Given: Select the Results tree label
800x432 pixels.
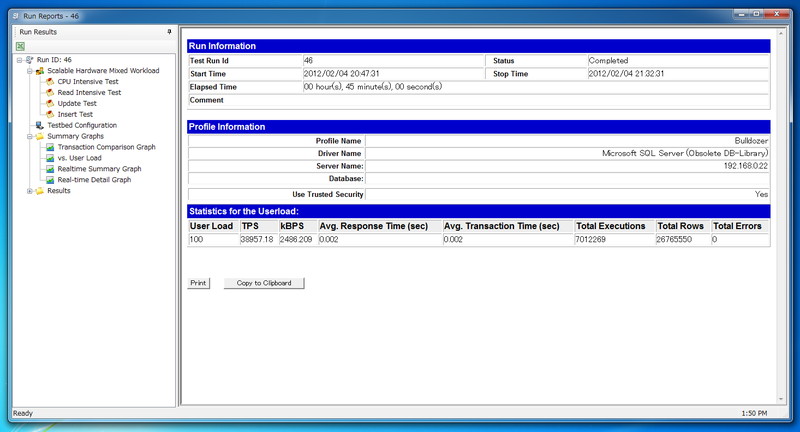Looking at the screenshot, I should [x=59, y=191].
